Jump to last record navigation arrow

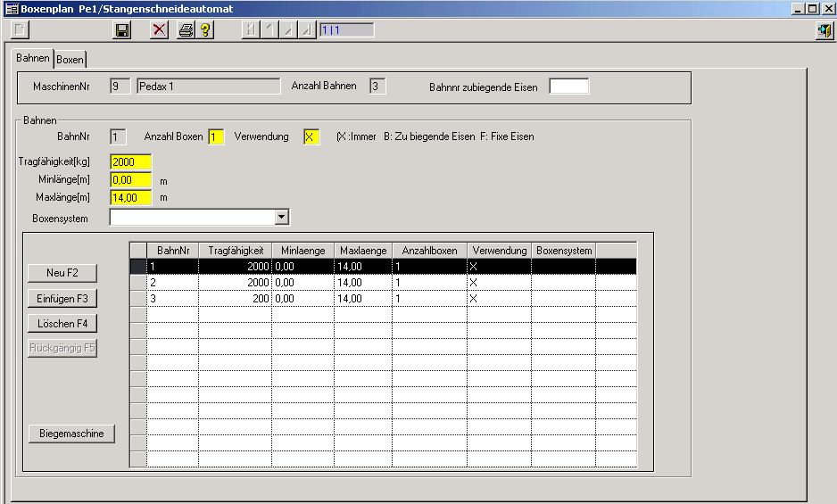tap(306, 30)
